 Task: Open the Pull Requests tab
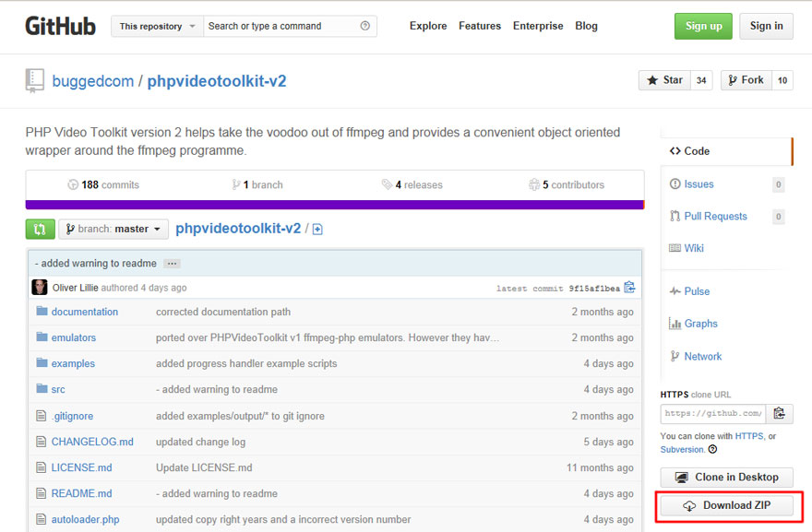point(716,217)
